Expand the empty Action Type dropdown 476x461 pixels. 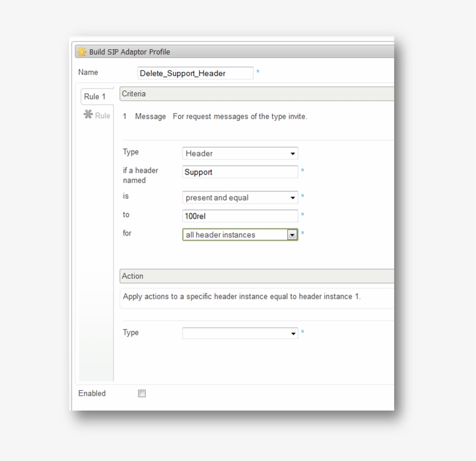click(x=240, y=333)
